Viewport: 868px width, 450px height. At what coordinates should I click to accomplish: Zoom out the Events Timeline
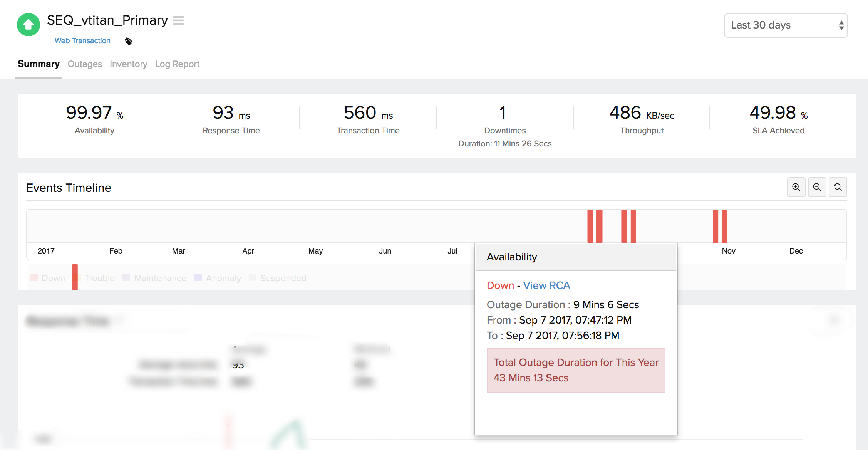click(x=817, y=187)
